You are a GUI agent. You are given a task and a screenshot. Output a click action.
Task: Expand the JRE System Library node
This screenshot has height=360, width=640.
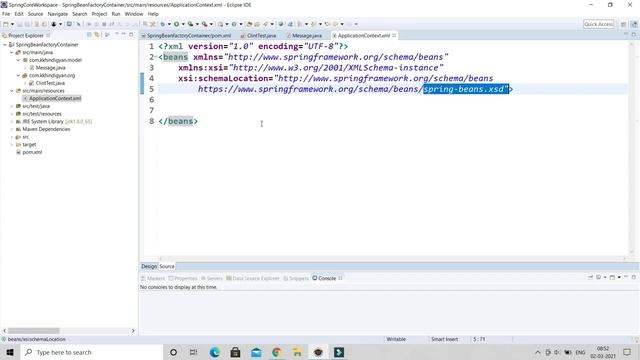coord(11,122)
